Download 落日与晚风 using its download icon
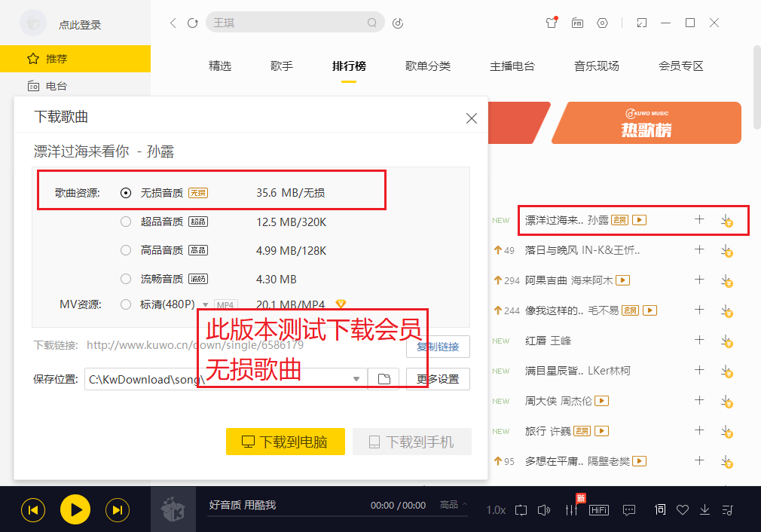Viewport: 761px width, 532px height. (726, 251)
